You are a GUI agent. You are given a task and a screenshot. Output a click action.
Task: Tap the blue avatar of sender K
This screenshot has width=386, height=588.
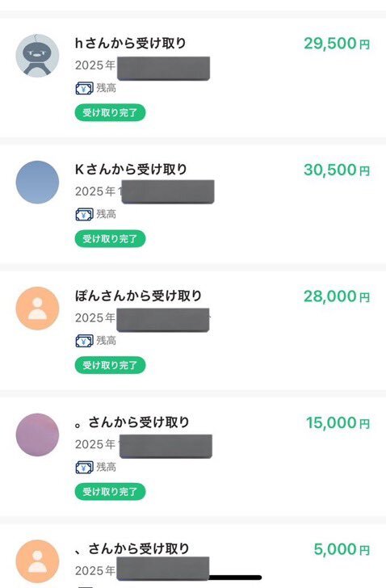37,183
